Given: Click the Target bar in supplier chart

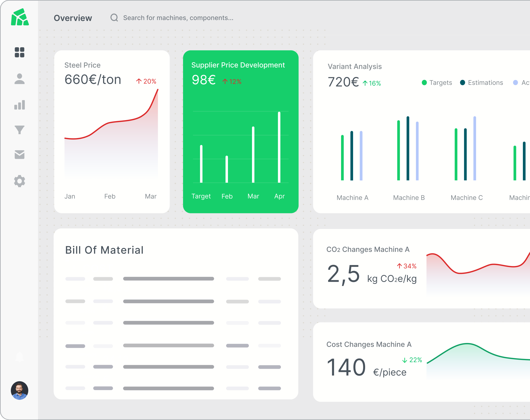Looking at the screenshot, I should (x=201, y=164).
